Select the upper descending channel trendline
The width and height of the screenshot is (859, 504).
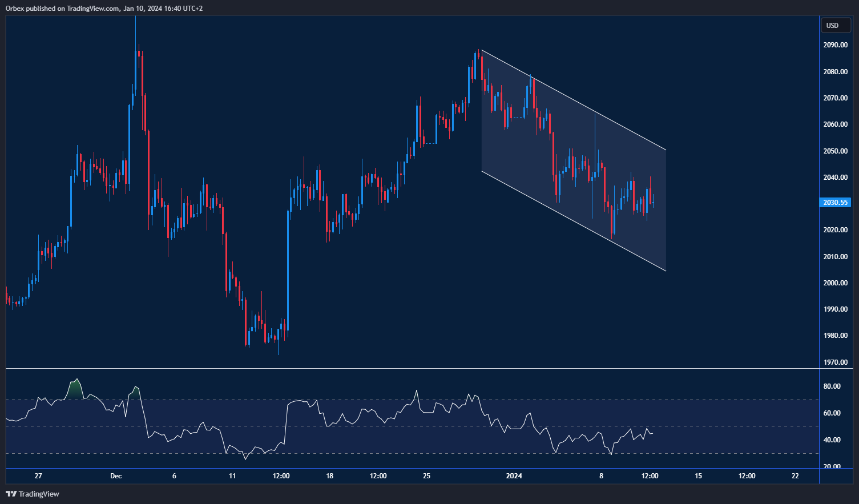click(574, 100)
